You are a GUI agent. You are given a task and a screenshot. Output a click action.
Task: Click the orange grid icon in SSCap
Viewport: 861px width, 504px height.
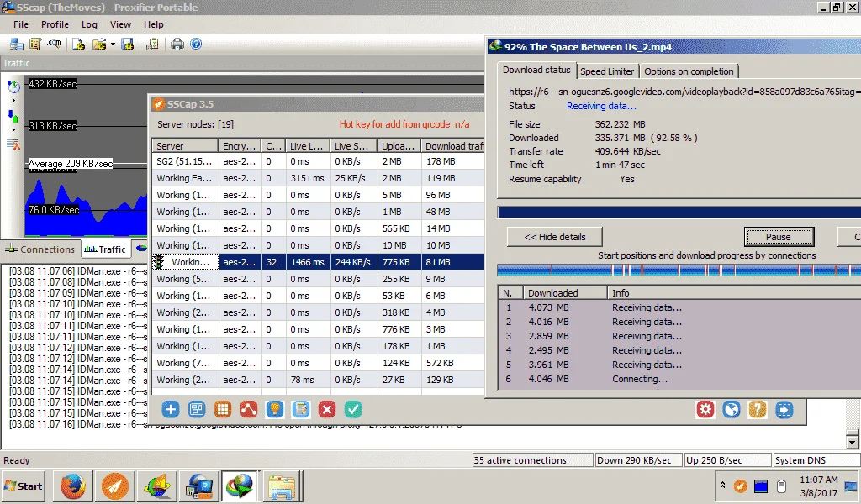coord(222,410)
